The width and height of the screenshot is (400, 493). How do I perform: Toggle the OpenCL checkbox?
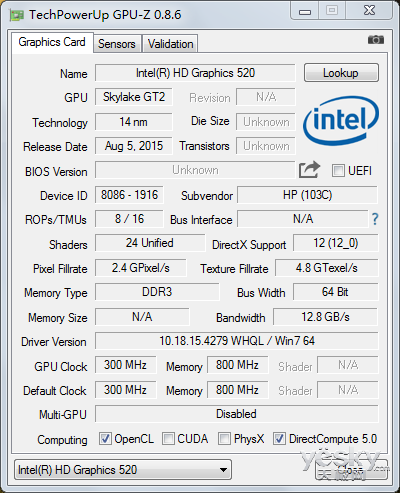point(105,438)
